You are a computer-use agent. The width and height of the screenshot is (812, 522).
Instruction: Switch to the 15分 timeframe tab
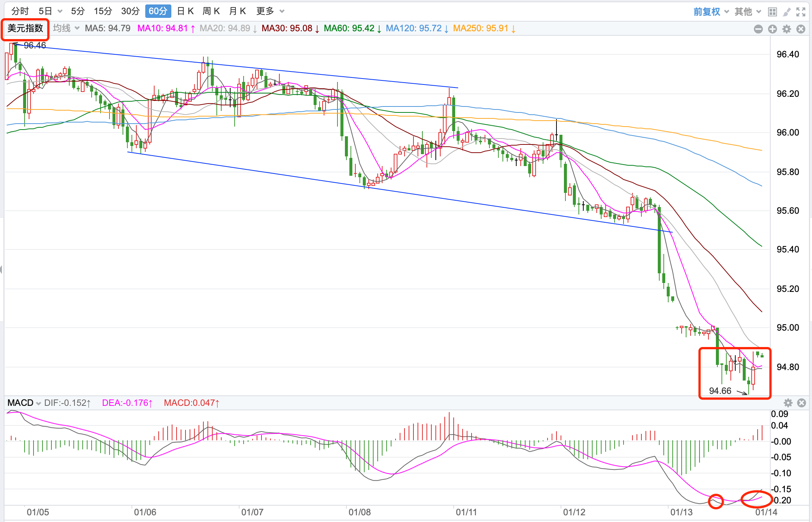point(103,11)
